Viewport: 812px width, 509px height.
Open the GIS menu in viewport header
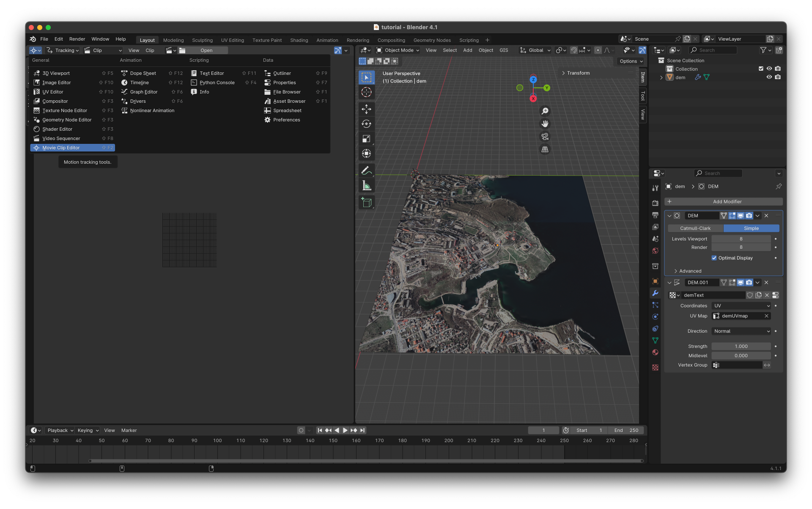point(504,50)
